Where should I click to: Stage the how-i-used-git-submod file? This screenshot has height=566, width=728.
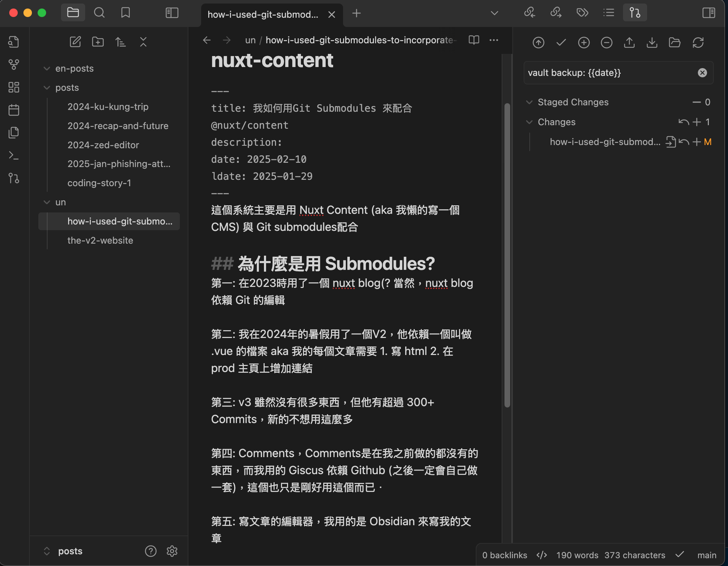(696, 142)
